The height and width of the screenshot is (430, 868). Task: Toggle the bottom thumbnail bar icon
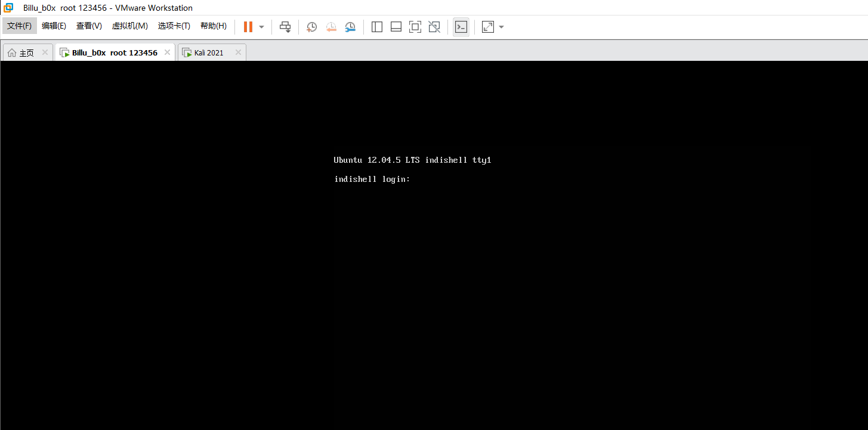[x=396, y=27]
